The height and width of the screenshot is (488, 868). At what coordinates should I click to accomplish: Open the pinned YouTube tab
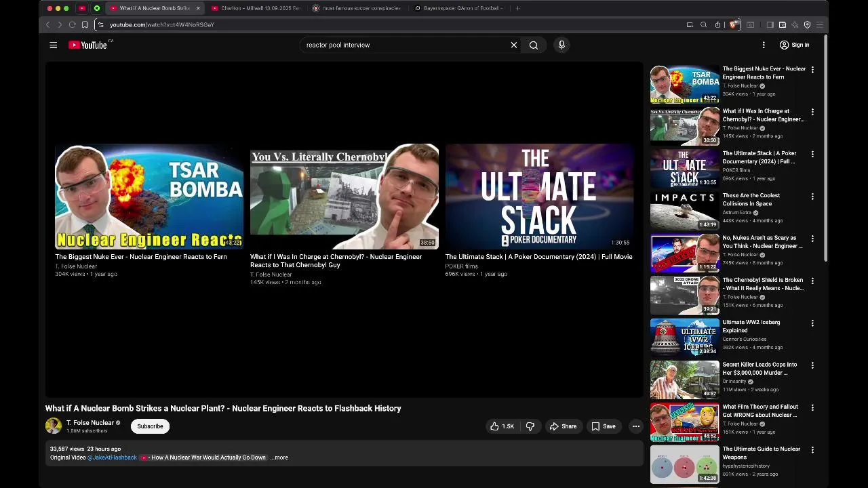click(82, 8)
